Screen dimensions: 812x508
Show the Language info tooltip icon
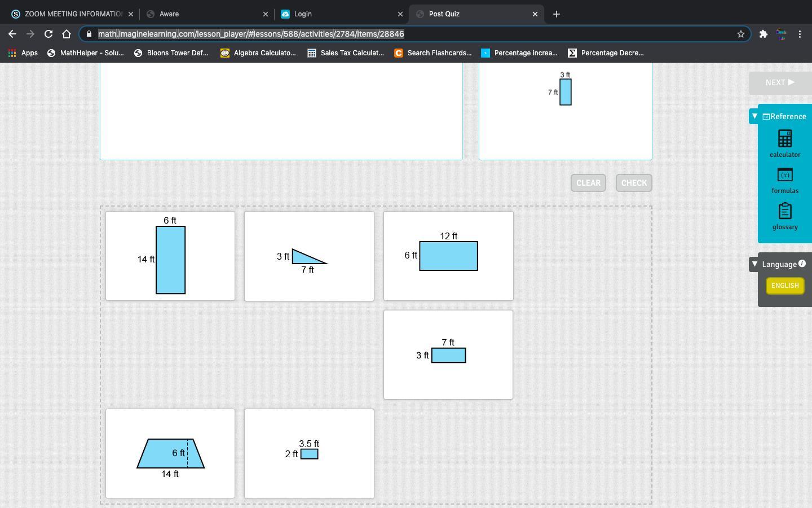pos(802,264)
